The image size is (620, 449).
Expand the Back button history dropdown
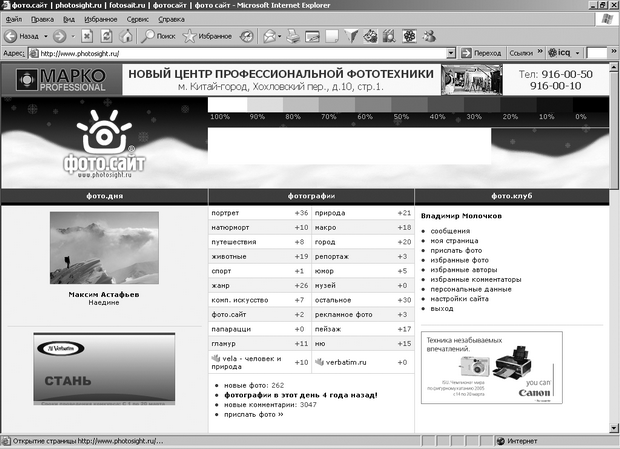(46, 36)
